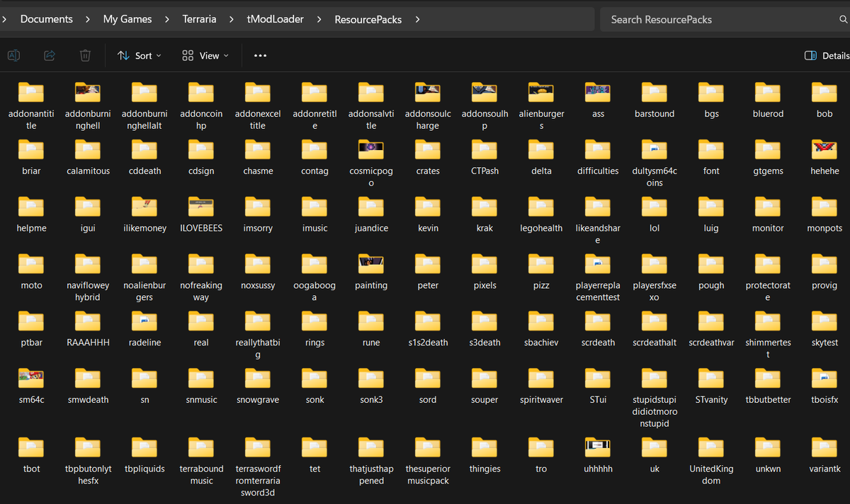This screenshot has width=850, height=504.
Task: Open the Sort dropdown
Action: coord(140,55)
